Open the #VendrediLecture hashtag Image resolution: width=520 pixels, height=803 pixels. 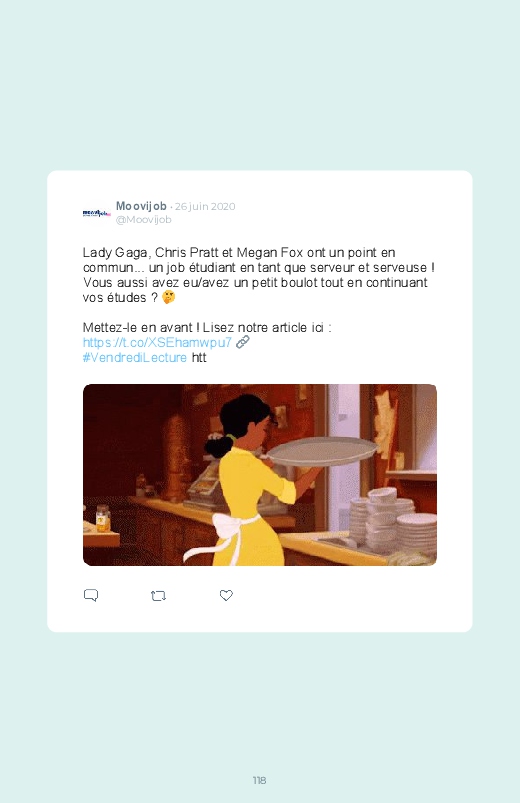(135, 357)
